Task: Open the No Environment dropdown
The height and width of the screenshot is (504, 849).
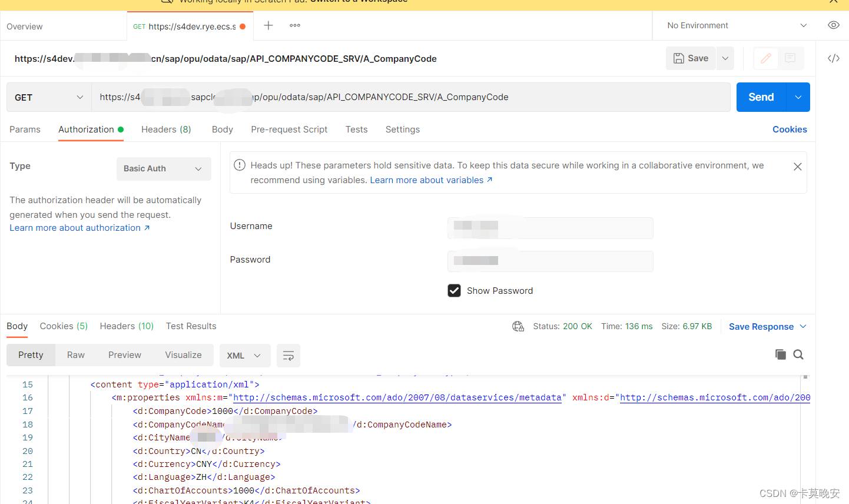Action: tap(737, 25)
